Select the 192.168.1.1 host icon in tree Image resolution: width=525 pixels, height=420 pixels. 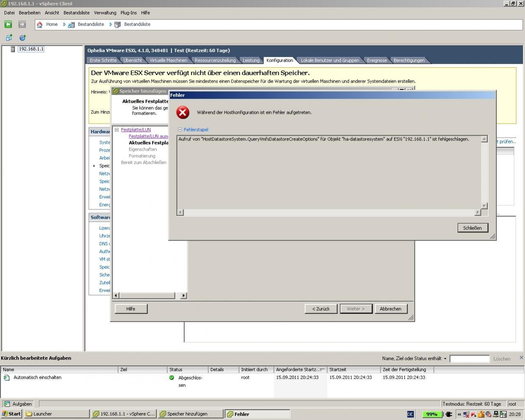(13, 49)
